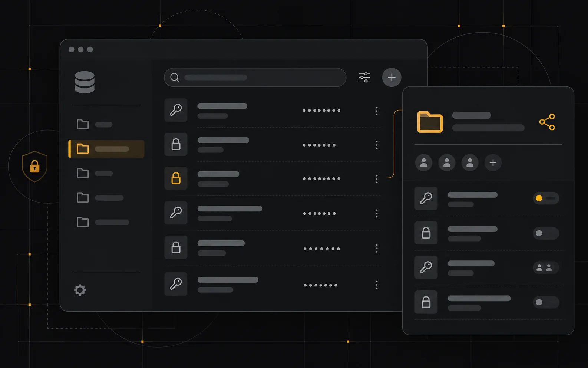Open the settings gear in the sidebar
Viewport: 588px width, 368px height.
pos(80,290)
